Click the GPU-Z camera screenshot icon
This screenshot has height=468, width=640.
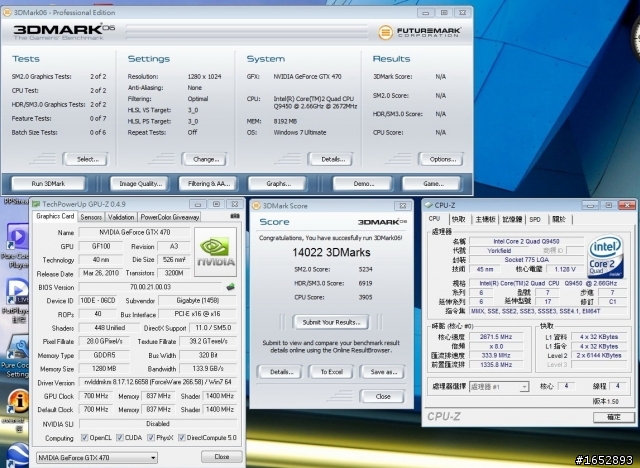[235, 216]
